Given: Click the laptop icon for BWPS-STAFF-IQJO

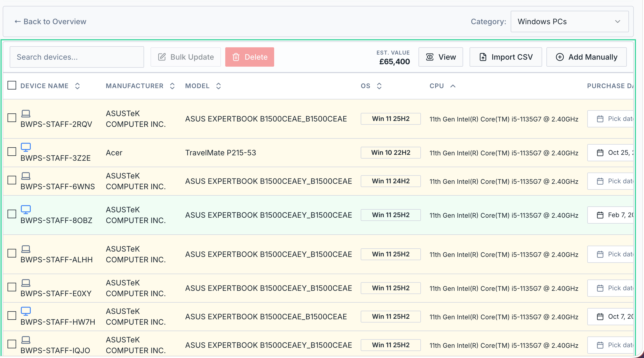Looking at the screenshot, I should (x=26, y=340).
